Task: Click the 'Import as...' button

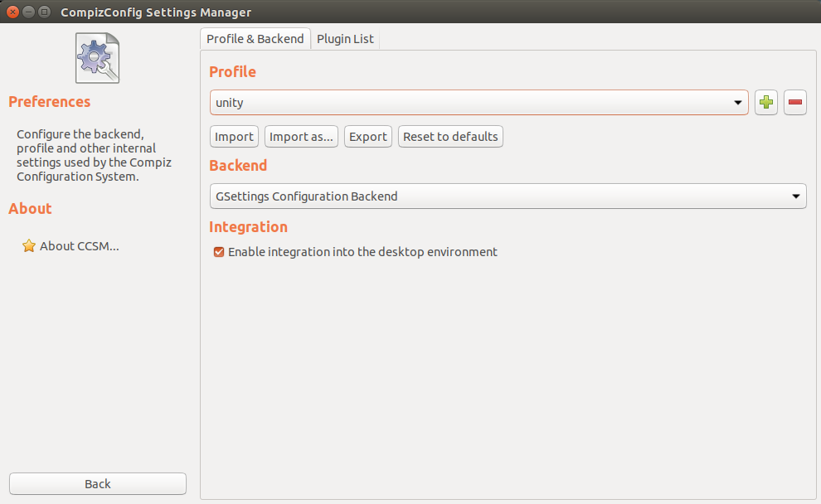Action: pos(301,137)
